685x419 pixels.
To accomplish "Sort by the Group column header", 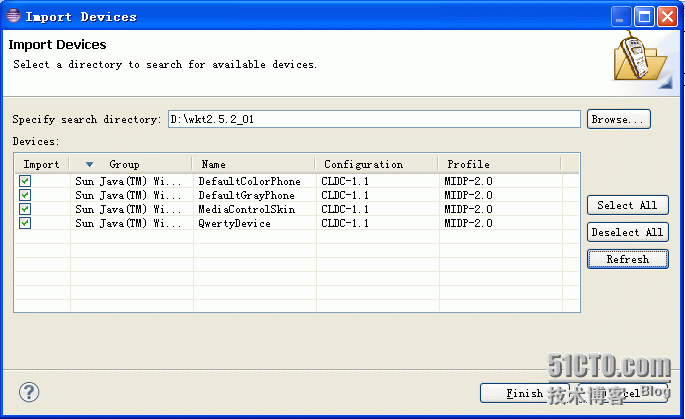I will point(130,164).
